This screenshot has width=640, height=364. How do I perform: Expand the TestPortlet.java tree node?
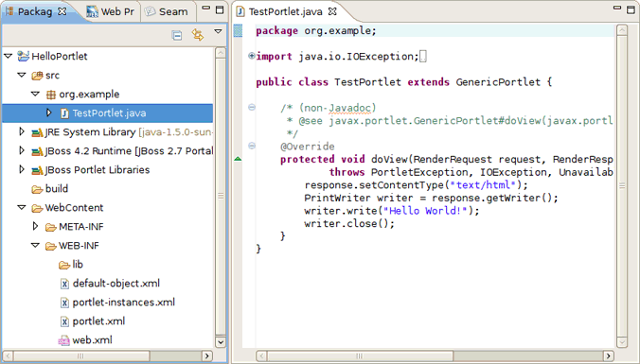(x=49, y=113)
